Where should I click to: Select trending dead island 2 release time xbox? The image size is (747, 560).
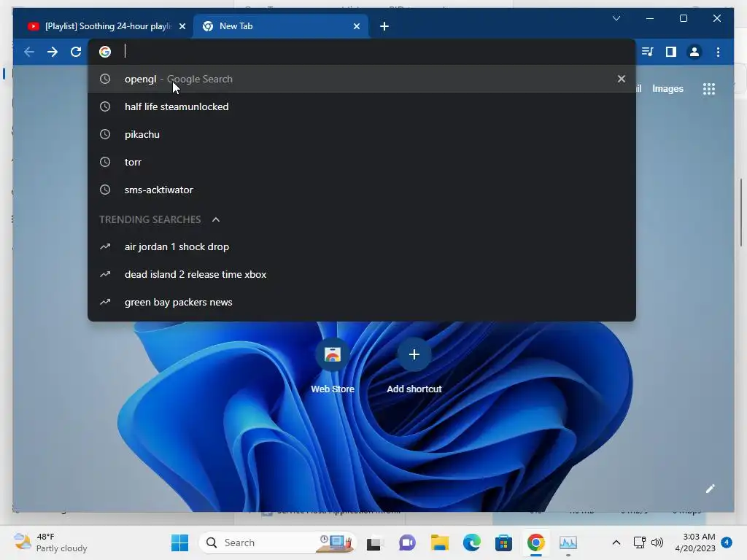click(361, 274)
